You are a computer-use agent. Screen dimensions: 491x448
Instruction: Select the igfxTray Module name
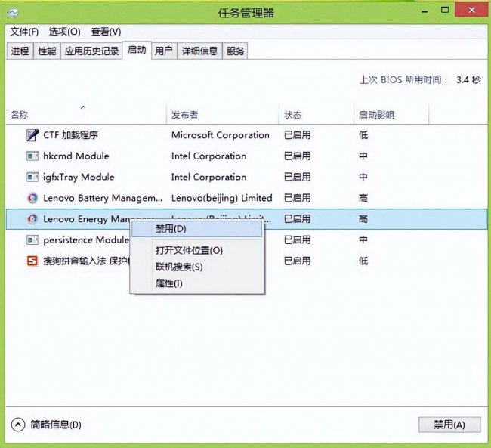pyautogui.click(x=79, y=177)
